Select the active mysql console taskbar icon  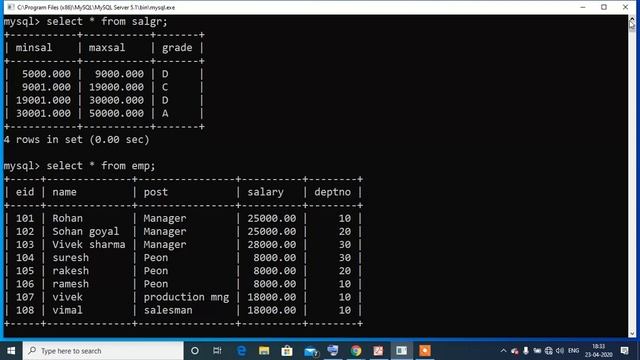(402, 351)
